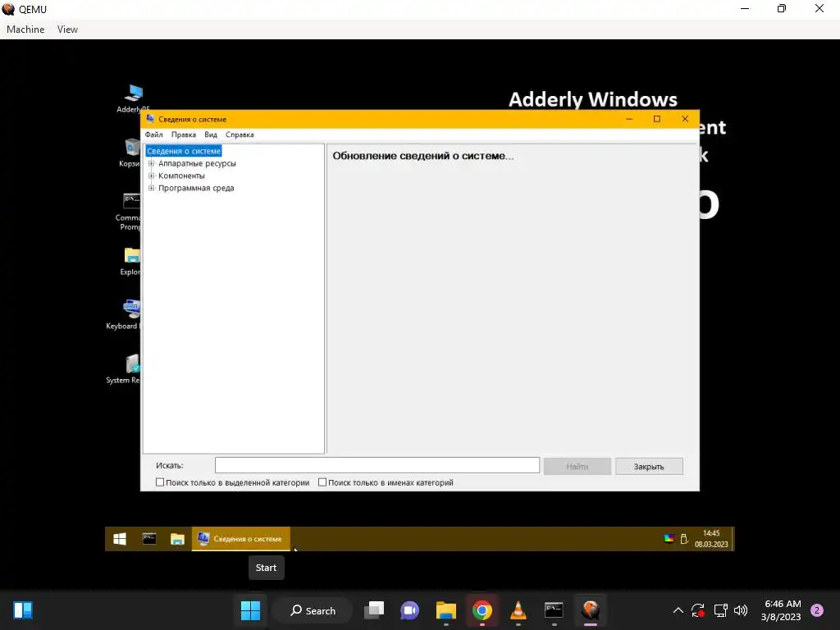
Task: Expand Компоненты node
Action: (x=151, y=176)
